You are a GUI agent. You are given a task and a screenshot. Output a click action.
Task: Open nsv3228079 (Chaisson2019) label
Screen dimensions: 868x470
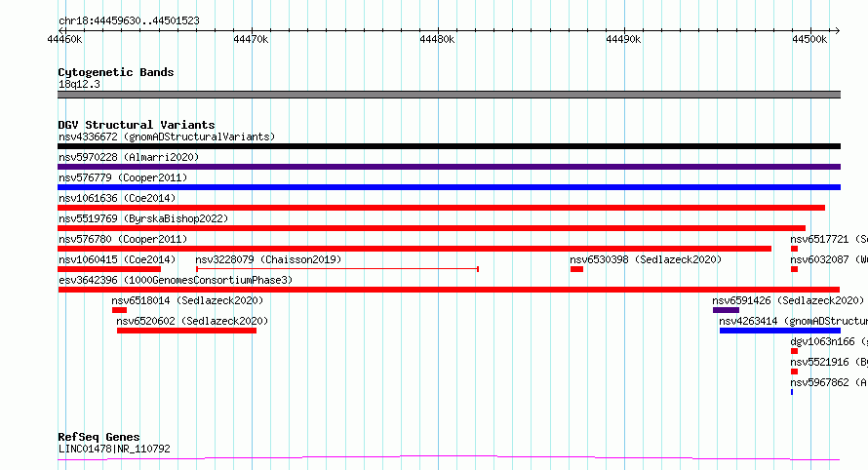(x=268, y=259)
